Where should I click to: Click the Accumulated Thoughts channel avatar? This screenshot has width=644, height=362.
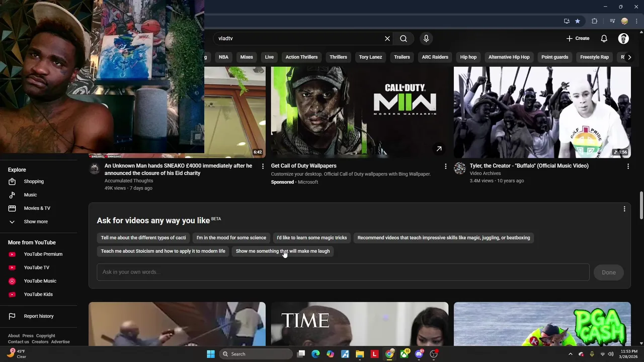[x=95, y=168]
